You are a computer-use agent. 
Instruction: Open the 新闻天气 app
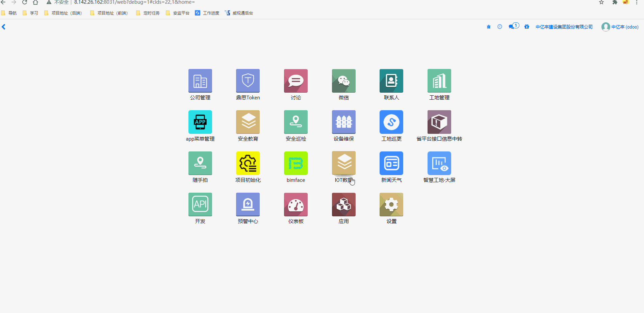pos(391,163)
